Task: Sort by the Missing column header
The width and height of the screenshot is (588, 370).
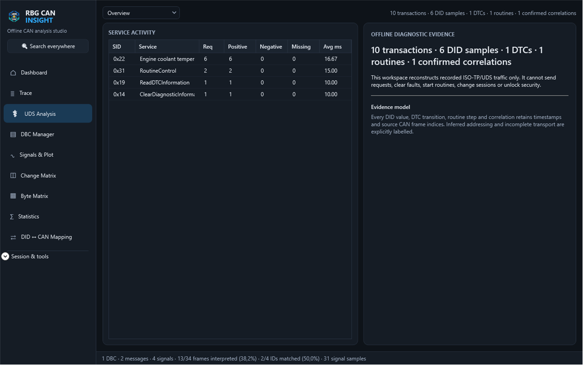Action: [x=304, y=47]
